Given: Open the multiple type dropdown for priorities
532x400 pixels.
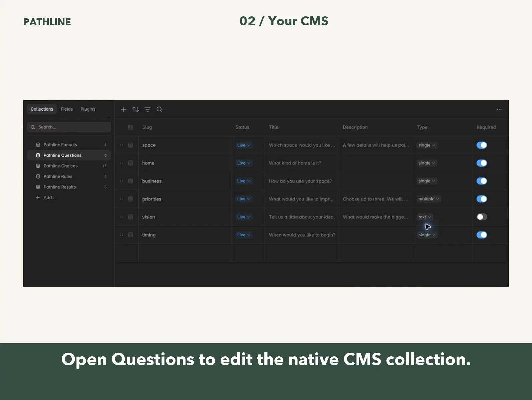Looking at the screenshot, I should [x=429, y=199].
